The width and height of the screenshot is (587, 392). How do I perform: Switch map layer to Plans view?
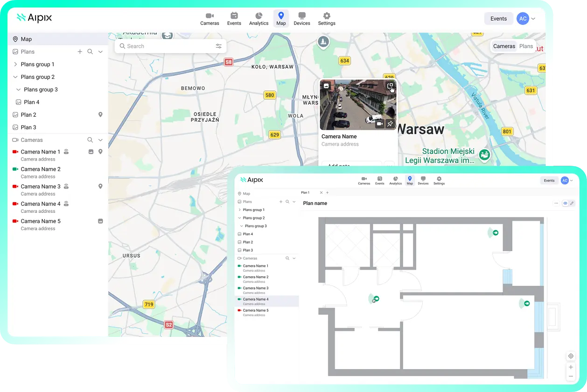pos(526,46)
